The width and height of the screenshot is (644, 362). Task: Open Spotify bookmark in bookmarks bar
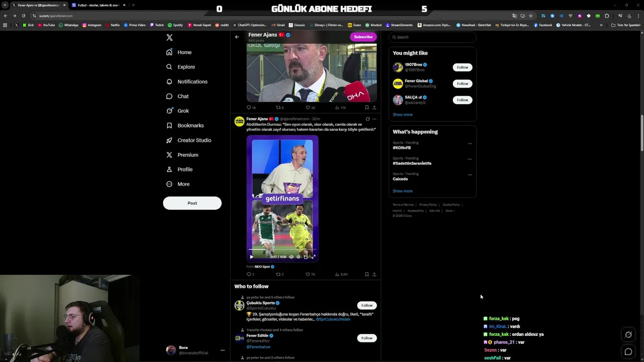(175, 25)
